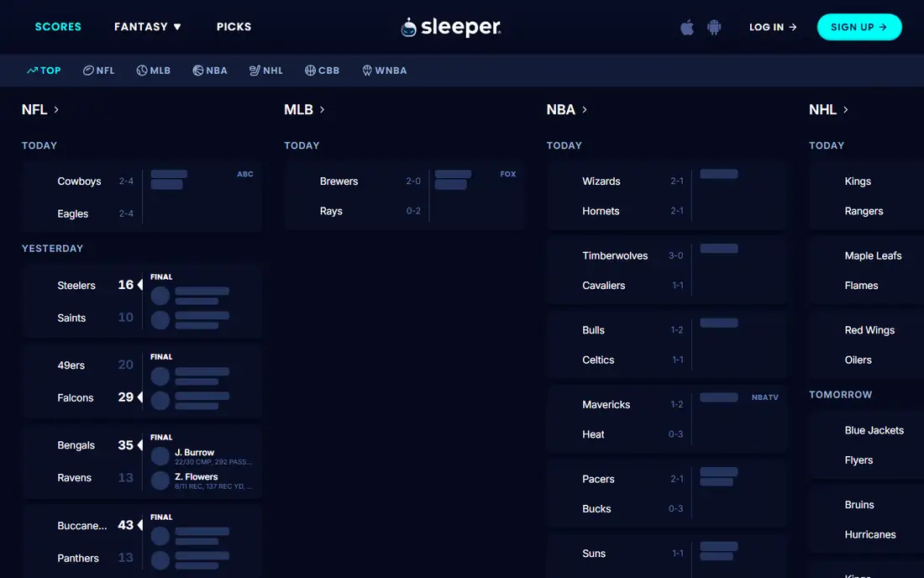Click the basketball icon next to NBA tab

click(x=198, y=70)
